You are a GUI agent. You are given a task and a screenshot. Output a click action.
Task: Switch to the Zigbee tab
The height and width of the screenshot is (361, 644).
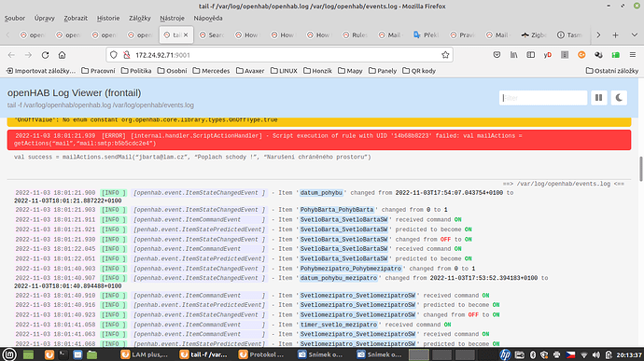535,35
